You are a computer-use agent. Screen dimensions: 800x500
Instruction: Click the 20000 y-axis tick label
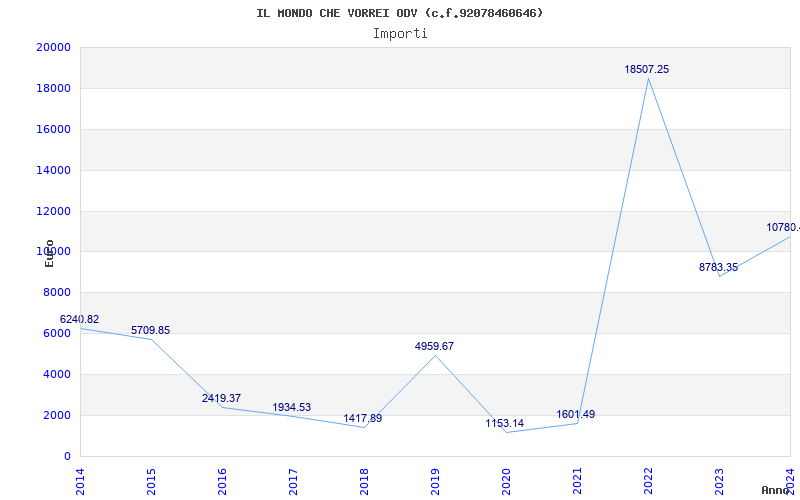coord(54,47)
